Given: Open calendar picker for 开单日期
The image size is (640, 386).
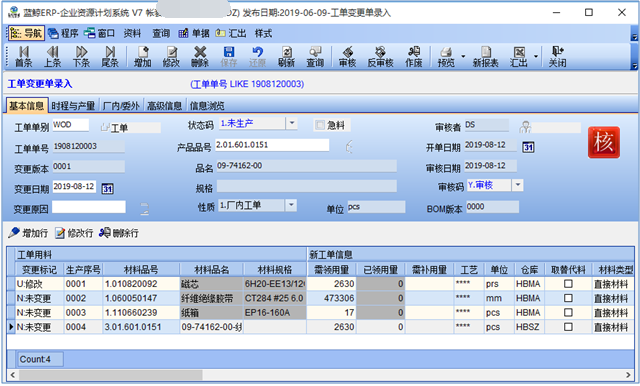Looking at the screenshot, I should [528, 147].
